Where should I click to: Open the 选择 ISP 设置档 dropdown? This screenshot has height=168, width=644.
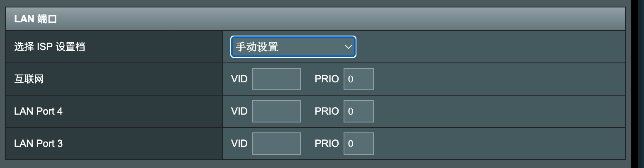pyautogui.click(x=293, y=47)
